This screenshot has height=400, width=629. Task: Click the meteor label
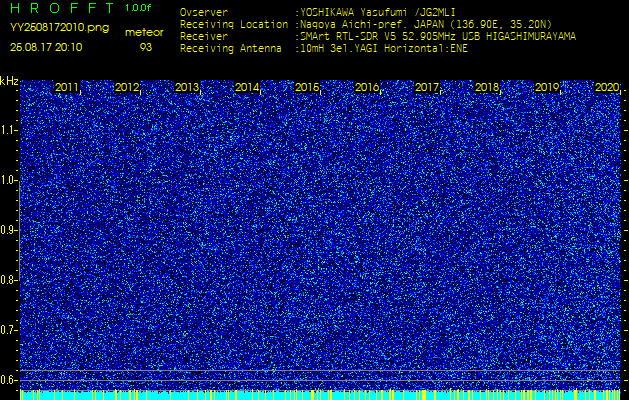click(144, 33)
